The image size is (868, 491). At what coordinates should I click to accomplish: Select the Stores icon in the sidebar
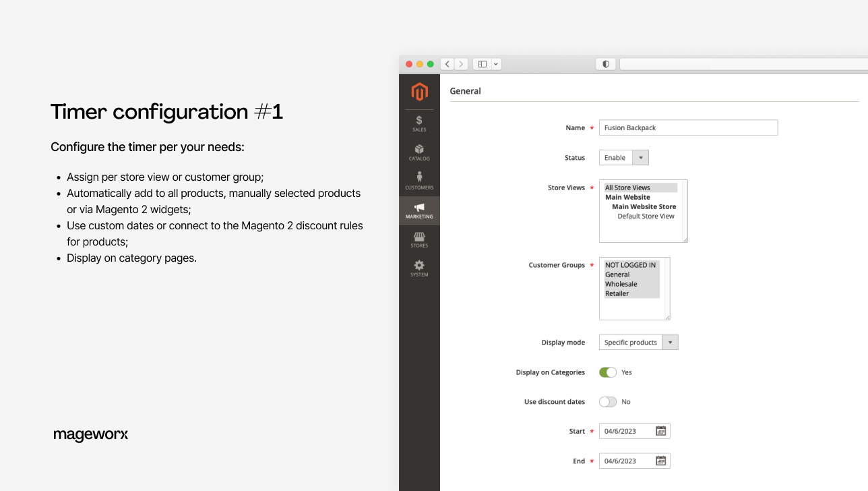pos(419,237)
